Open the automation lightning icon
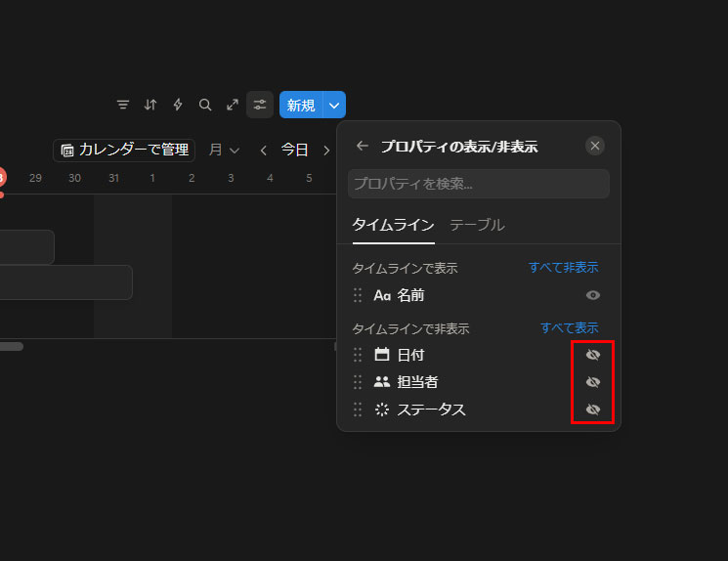The image size is (728, 561). coord(178,105)
